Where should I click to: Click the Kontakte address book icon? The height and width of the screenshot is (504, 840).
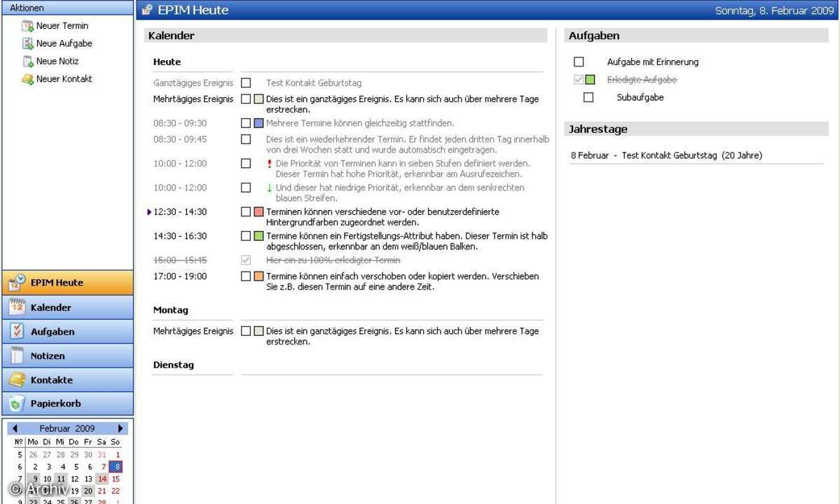pos(17,379)
